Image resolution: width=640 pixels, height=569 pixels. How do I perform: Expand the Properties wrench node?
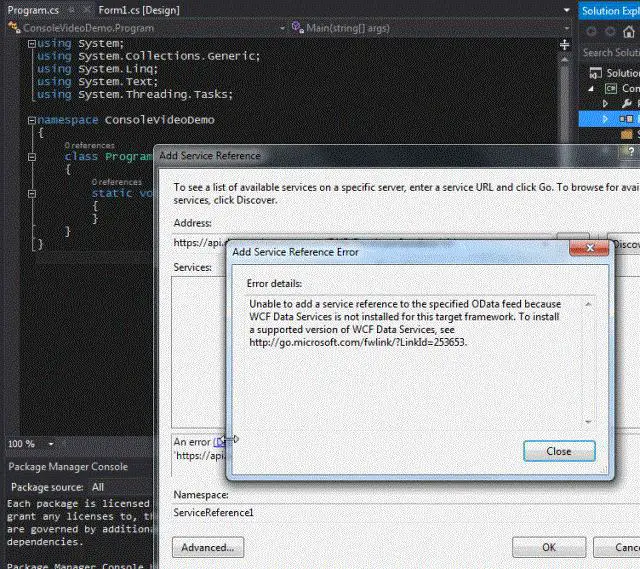click(605, 104)
